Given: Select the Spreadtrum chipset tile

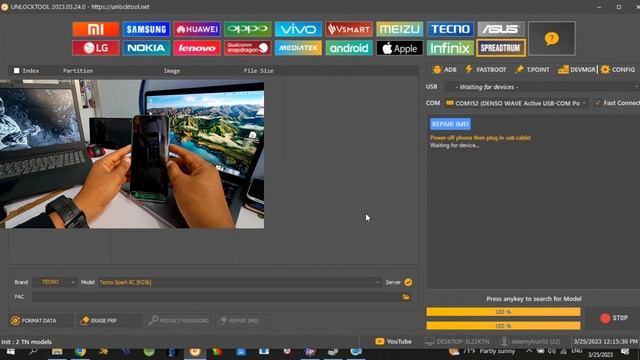Looking at the screenshot, I should (x=501, y=48).
